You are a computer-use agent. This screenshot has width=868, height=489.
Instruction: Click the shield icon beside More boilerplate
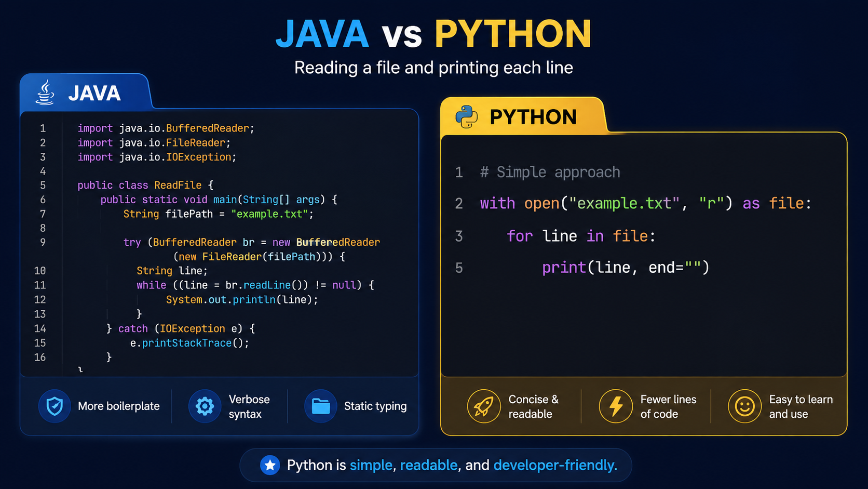pyautogui.click(x=55, y=406)
